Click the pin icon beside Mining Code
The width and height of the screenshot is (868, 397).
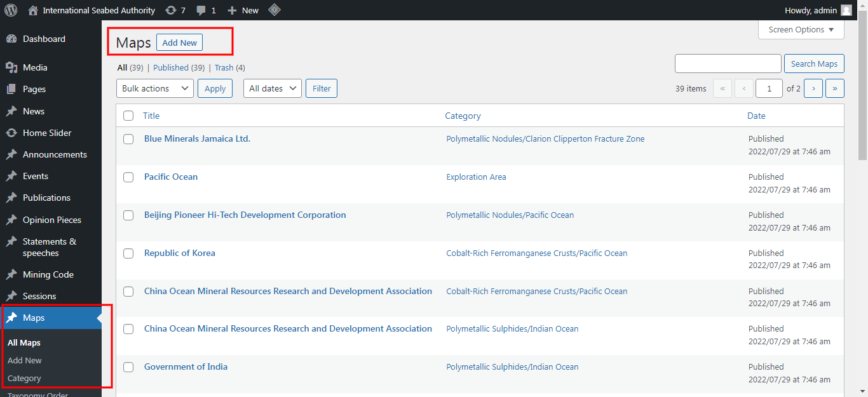point(11,274)
